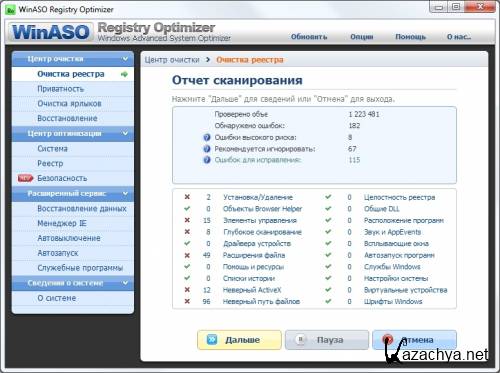Screen dimensions: 500x373
Task: Open Автовыключение in the sidebar
Action: coord(73,238)
